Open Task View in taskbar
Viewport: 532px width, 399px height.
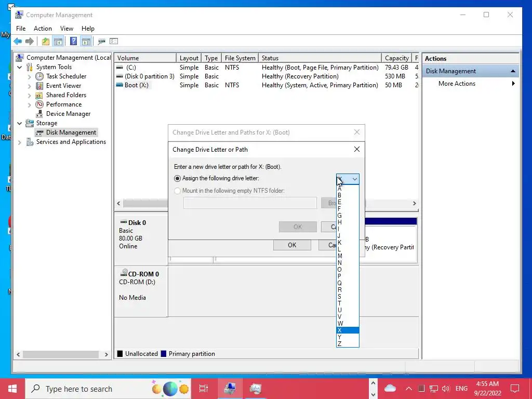(203, 389)
